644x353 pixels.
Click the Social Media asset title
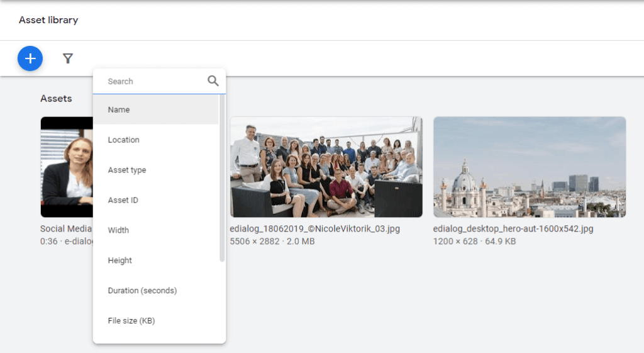(66, 229)
